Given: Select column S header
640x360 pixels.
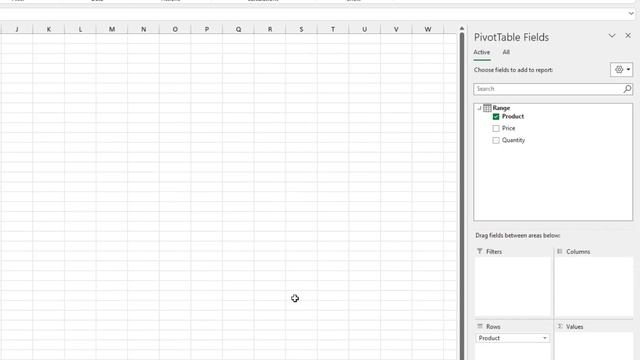Looking at the screenshot, I should (x=301, y=29).
